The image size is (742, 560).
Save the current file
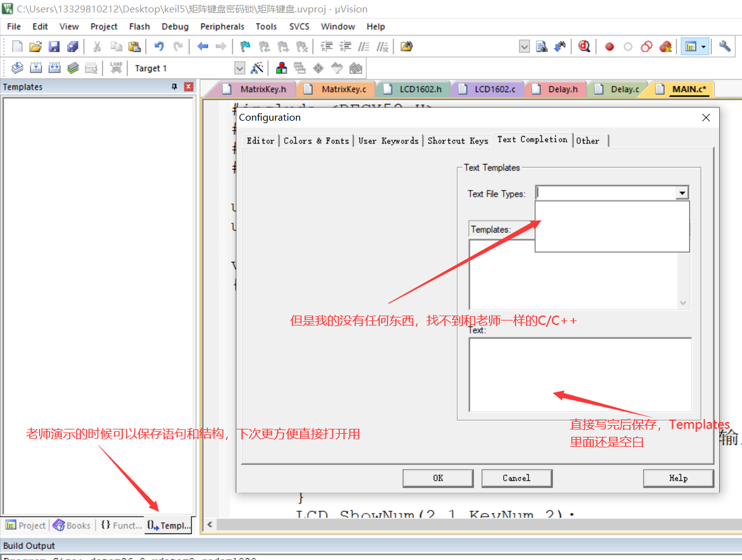[x=54, y=46]
